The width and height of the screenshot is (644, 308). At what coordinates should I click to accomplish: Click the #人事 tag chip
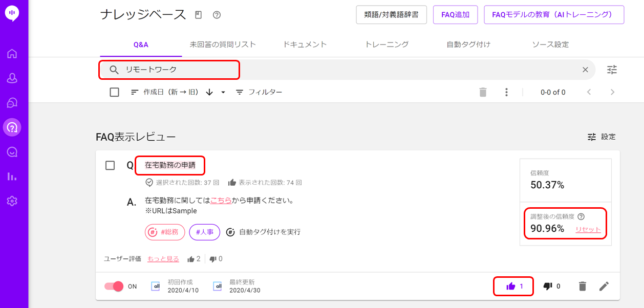(205, 232)
